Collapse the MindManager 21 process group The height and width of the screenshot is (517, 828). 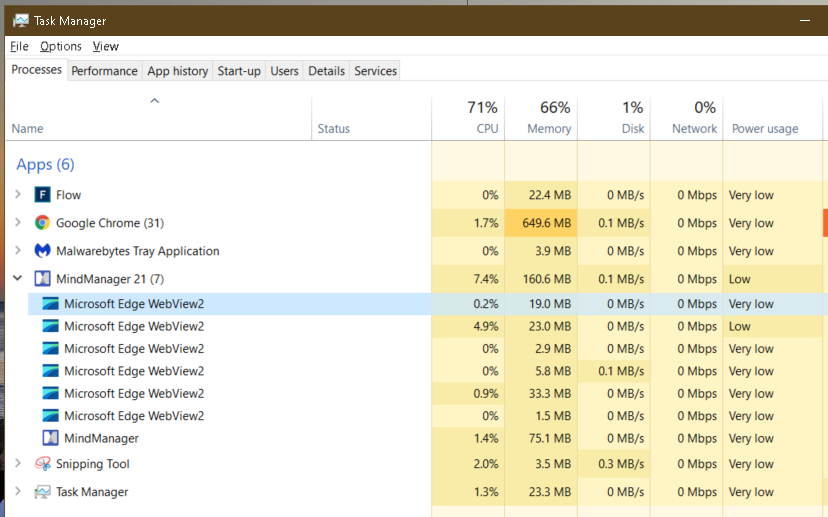18,279
